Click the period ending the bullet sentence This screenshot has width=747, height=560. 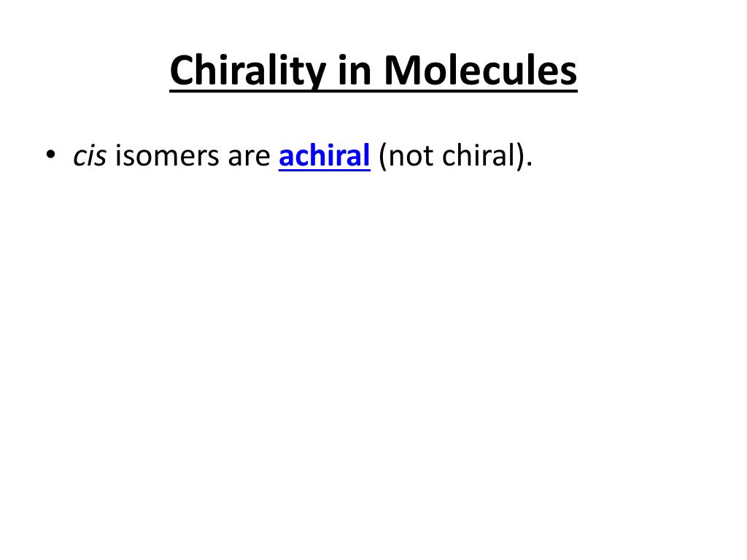[x=530, y=164]
